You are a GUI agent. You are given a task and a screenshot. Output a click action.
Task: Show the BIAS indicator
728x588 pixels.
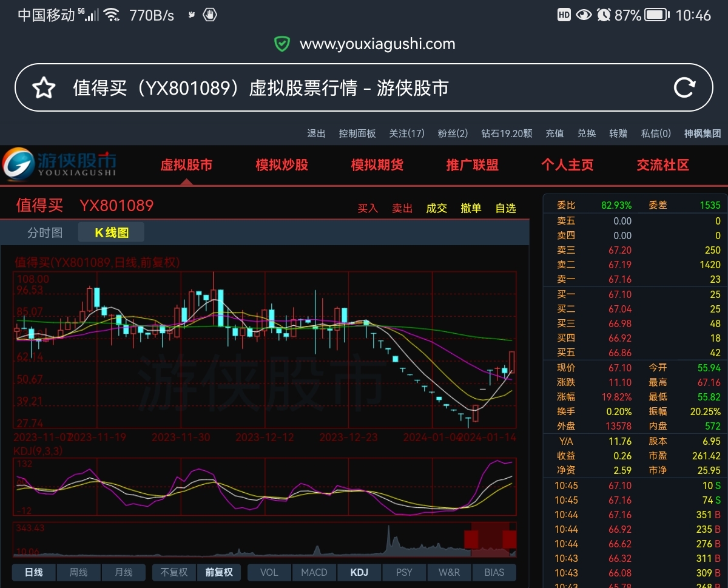tap(494, 572)
